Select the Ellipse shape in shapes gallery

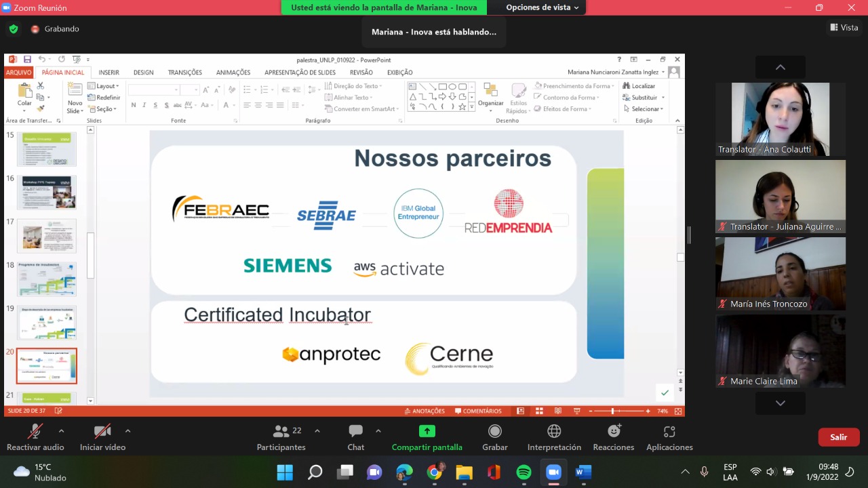coord(452,87)
